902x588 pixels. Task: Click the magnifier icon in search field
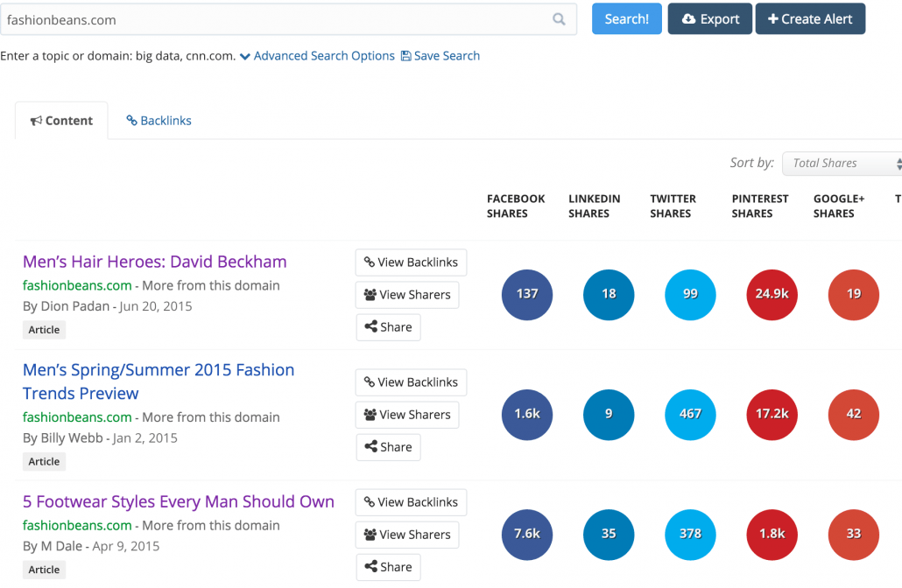[x=559, y=19]
